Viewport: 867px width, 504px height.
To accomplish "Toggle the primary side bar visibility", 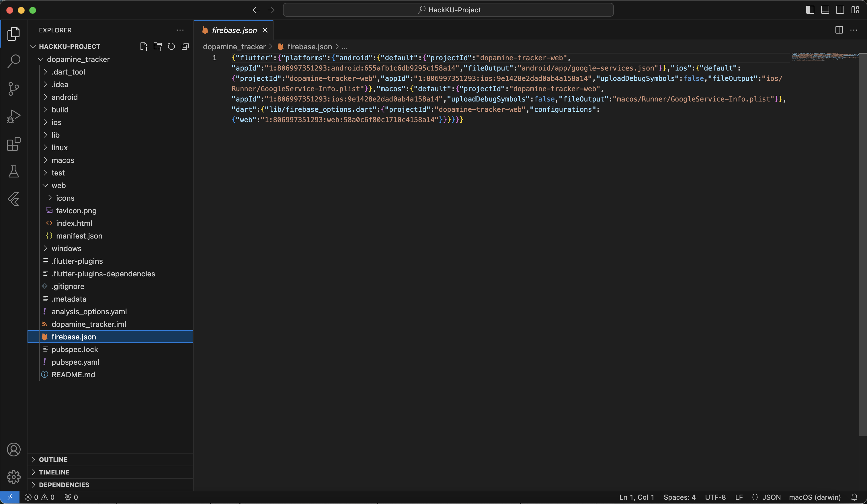I will point(810,10).
